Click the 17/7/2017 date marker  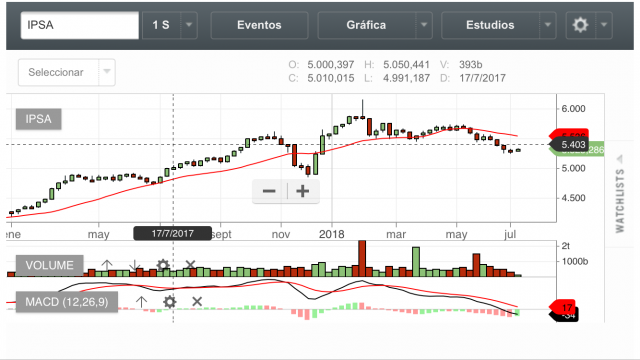(x=172, y=233)
